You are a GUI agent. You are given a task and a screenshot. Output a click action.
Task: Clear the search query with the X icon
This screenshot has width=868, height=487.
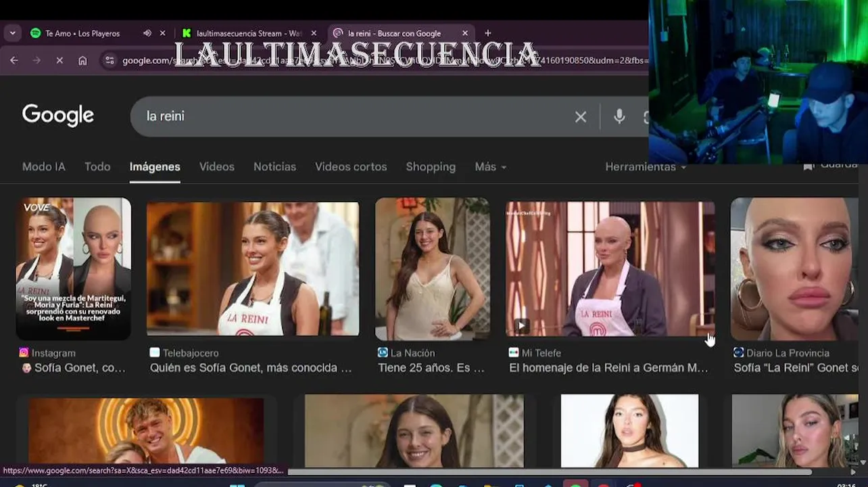tap(581, 116)
